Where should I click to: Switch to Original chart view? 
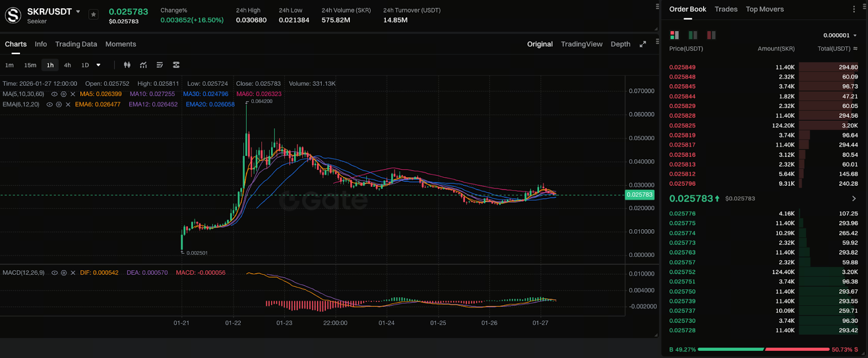point(540,44)
